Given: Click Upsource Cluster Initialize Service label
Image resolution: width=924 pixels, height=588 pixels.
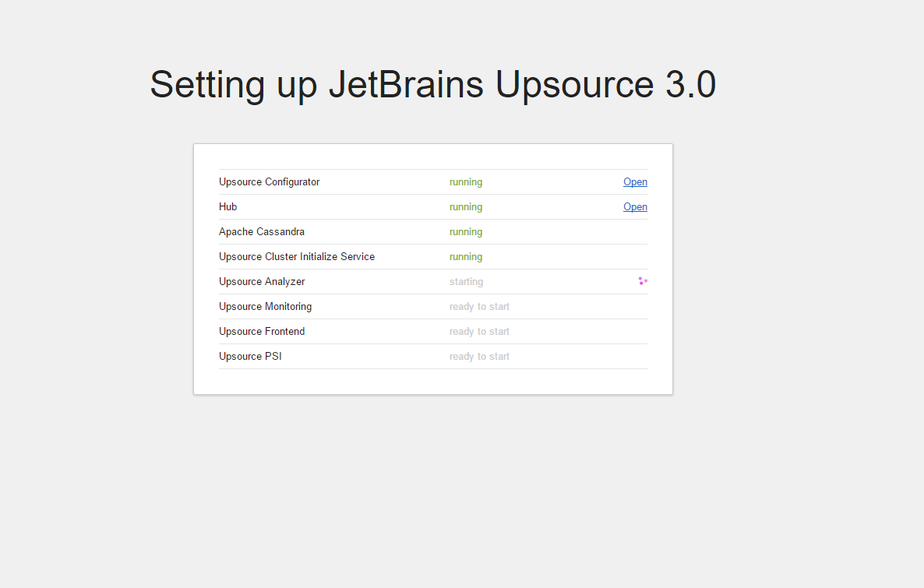Looking at the screenshot, I should [297, 256].
